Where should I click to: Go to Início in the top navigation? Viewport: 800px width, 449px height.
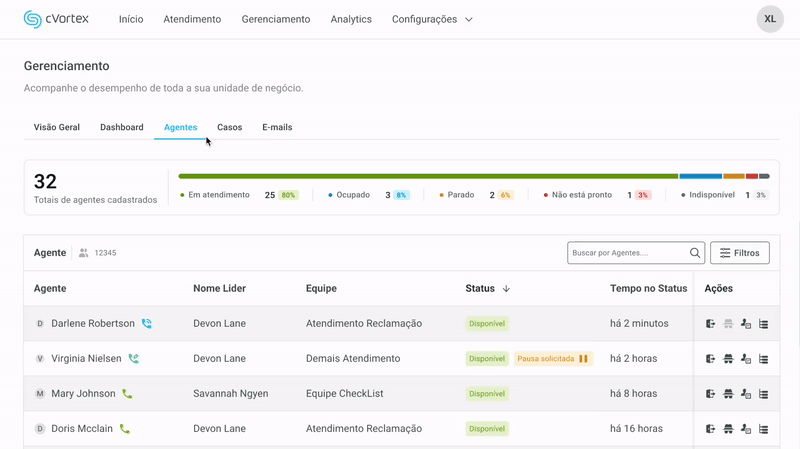click(131, 19)
